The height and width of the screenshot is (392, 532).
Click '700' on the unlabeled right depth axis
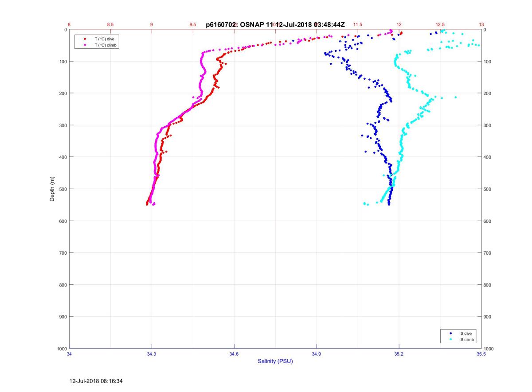point(488,253)
